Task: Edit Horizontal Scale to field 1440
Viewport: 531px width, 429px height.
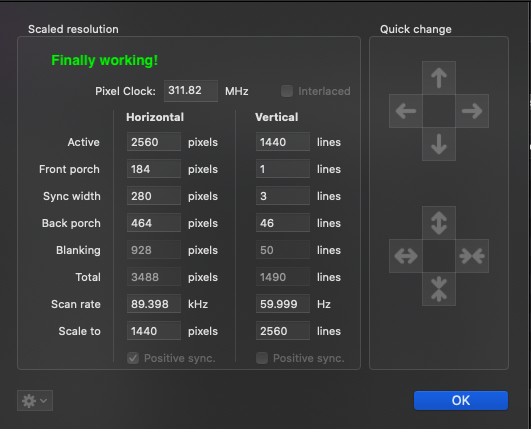Action: coord(154,331)
